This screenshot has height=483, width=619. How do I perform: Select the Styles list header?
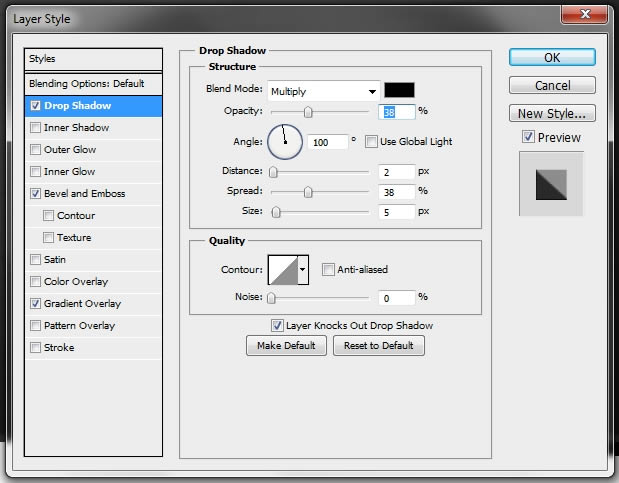(93, 59)
